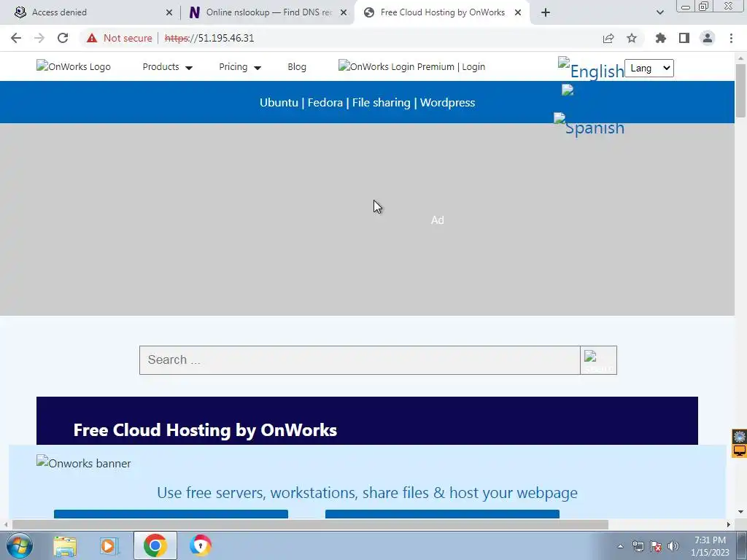Click the OnWorks Logo image

[x=74, y=66]
